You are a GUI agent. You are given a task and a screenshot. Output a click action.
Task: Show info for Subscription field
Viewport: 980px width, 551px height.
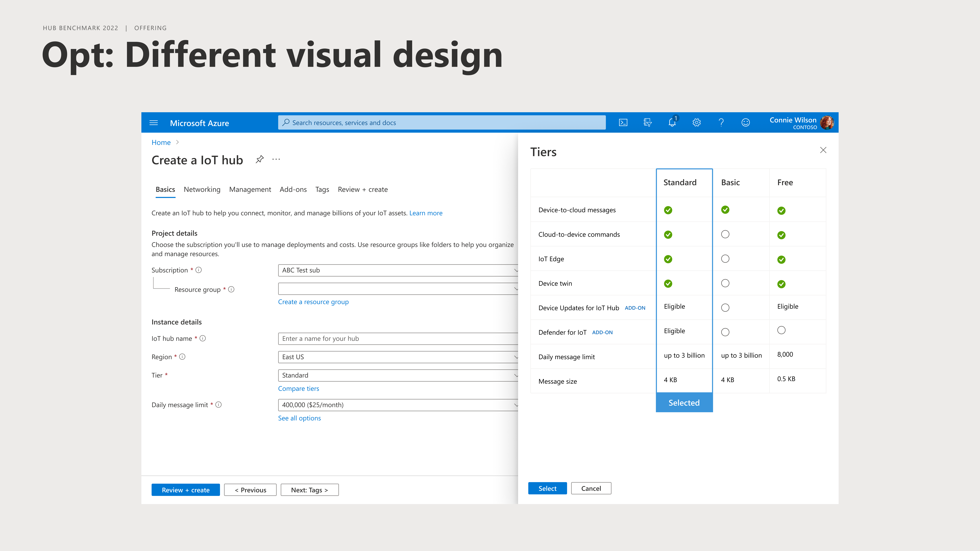pos(199,270)
